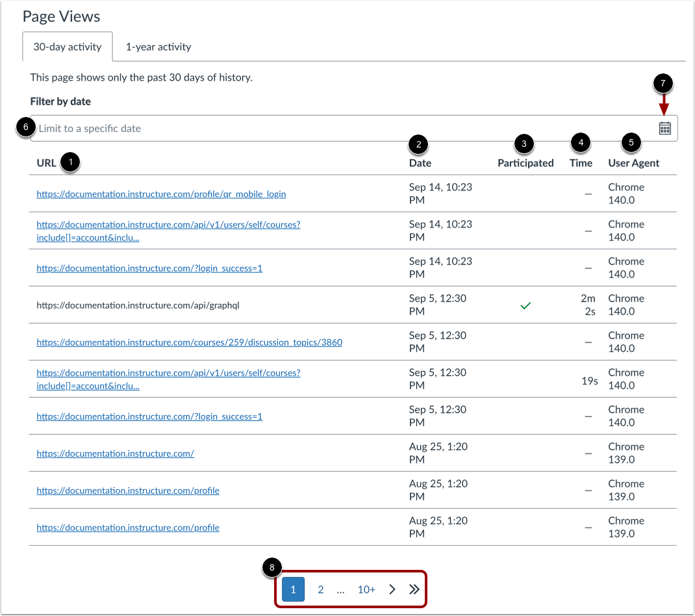Image resolution: width=695 pixels, height=616 pixels.
Task: Open the documentation.instructure.com homepage link
Action: (115, 454)
